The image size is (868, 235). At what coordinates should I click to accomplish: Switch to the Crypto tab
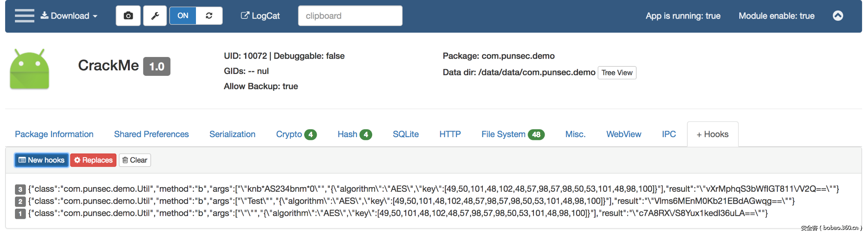[x=296, y=134]
